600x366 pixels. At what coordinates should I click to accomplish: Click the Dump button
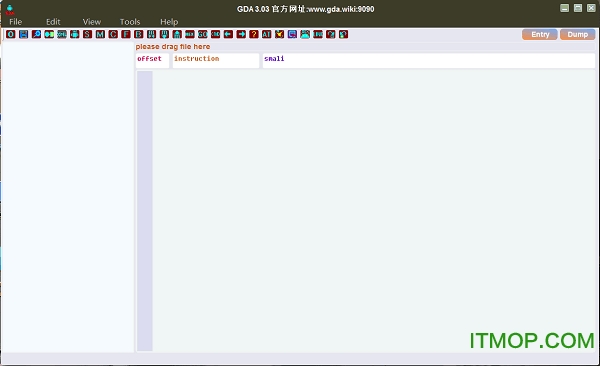coord(577,34)
